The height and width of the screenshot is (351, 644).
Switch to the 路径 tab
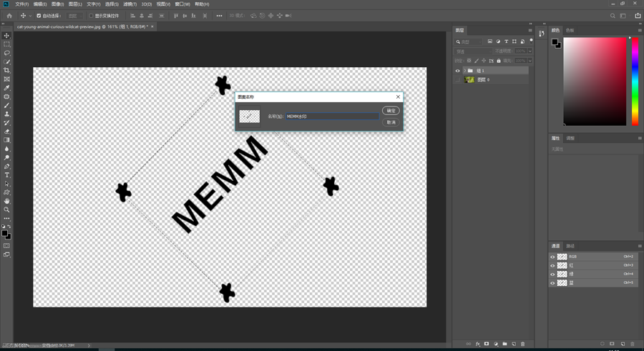(570, 246)
